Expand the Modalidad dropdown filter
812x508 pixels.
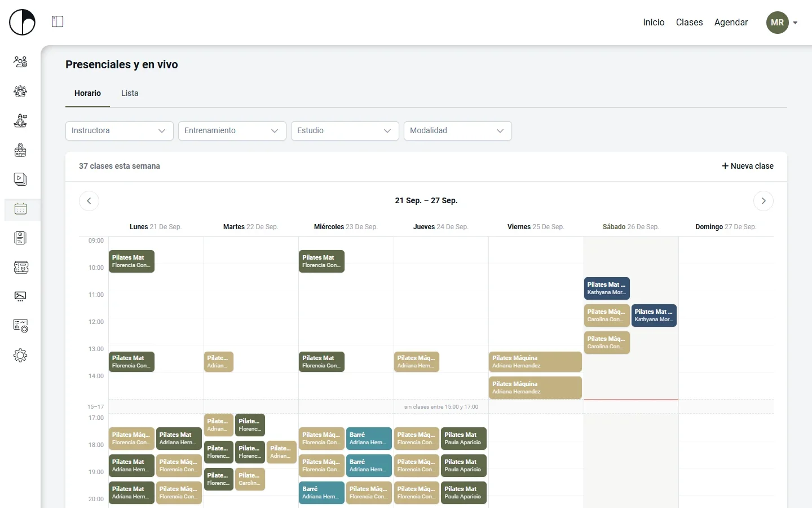pos(458,131)
